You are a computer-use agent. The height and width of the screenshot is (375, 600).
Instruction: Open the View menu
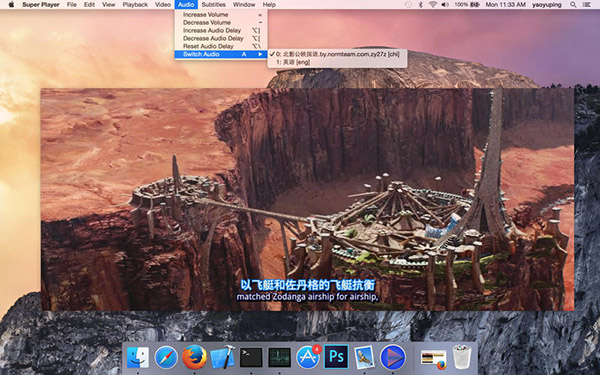(x=109, y=5)
